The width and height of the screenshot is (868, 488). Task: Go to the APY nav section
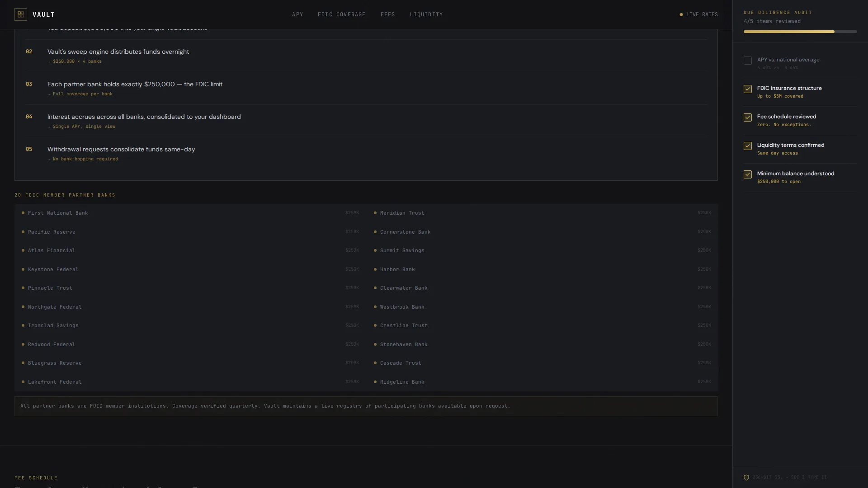[297, 14]
